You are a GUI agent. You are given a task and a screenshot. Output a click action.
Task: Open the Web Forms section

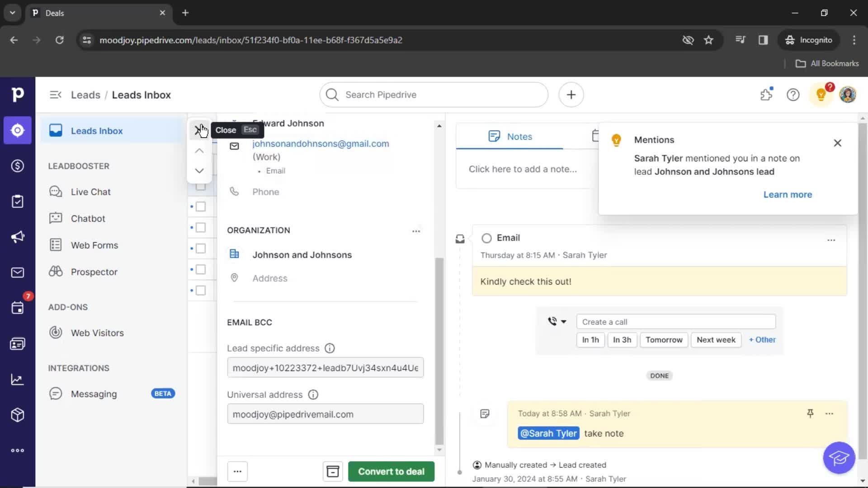(94, 245)
